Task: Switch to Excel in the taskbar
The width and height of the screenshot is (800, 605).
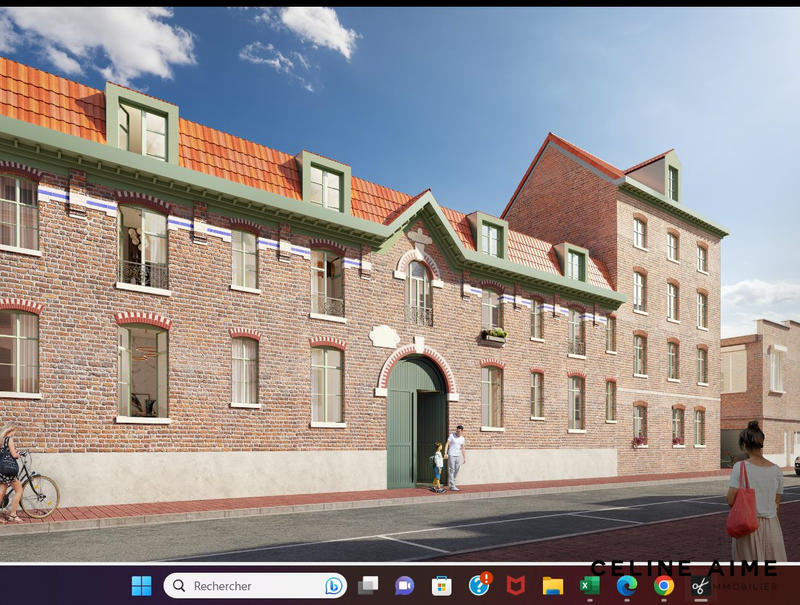Action: pyautogui.click(x=589, y=586)
